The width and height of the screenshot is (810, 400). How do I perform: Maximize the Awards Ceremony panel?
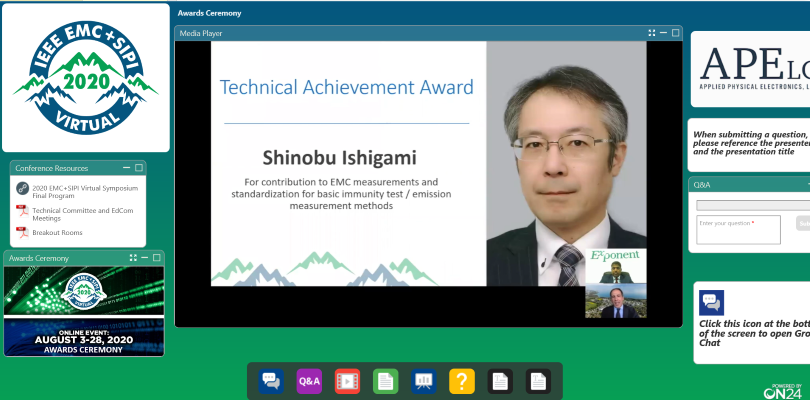pos(157,258)
